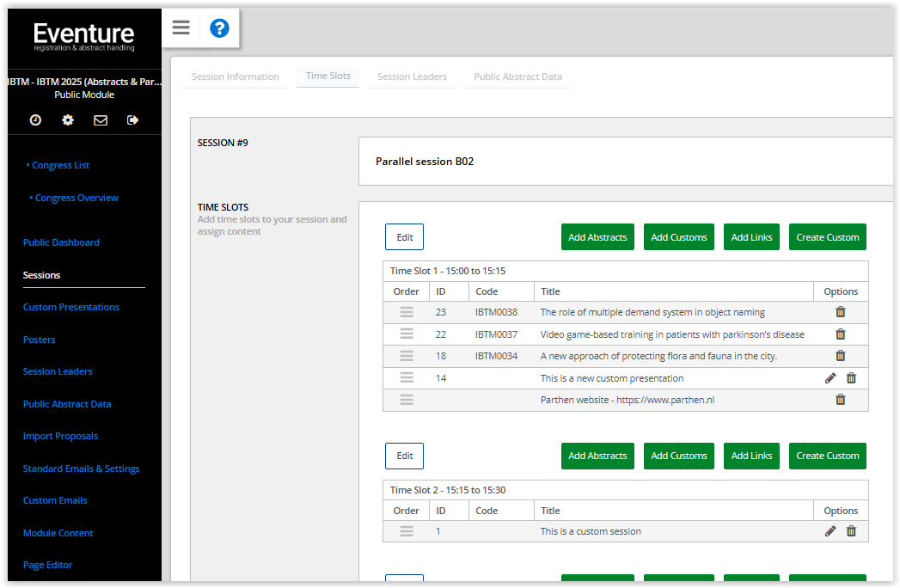The height and width of the screenshot is (588, 900).
Task: Edit custom presentation ID 14 with pencil icon
Action: (x=830, y=378)
